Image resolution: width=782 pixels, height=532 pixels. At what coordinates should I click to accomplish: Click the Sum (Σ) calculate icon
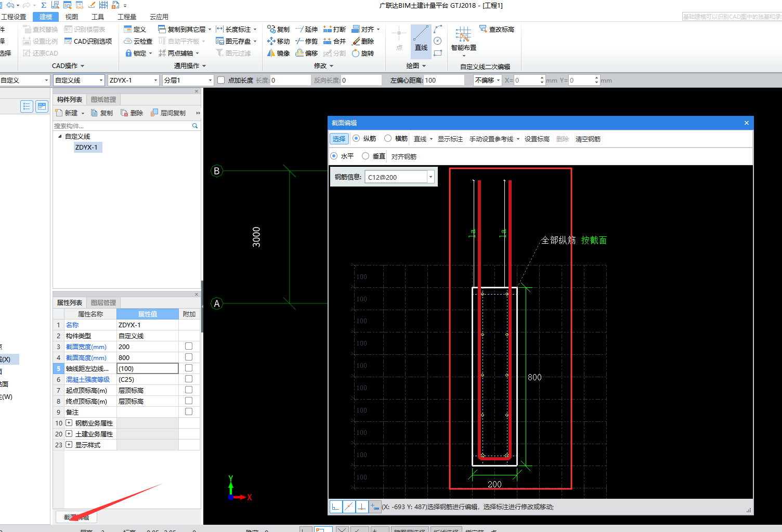[x=44, y=5]
